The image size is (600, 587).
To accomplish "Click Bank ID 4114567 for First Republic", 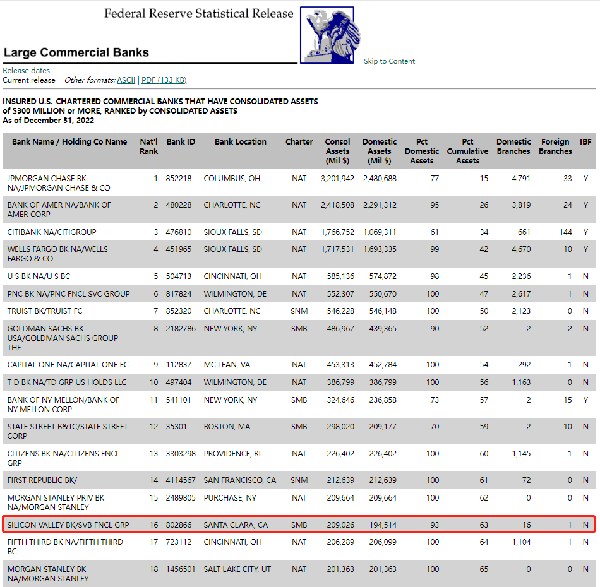I will click(x=181, y=480).
